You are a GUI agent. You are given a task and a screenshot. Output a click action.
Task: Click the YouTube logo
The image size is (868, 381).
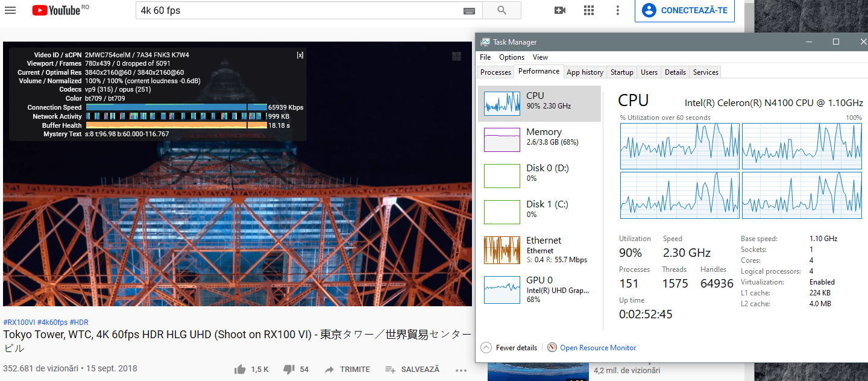[56, 10]
